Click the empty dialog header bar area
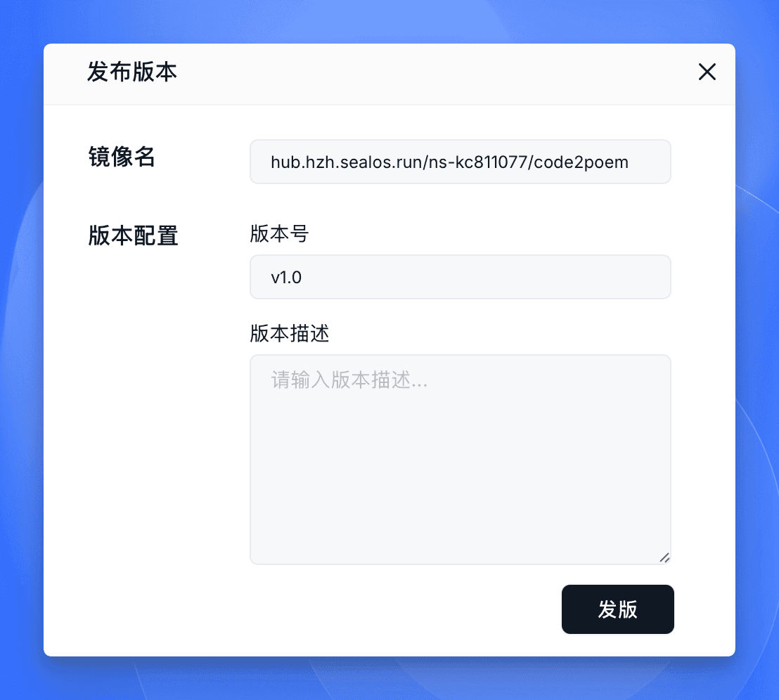This screenshot has height=700, width=779. pos(437,74)
